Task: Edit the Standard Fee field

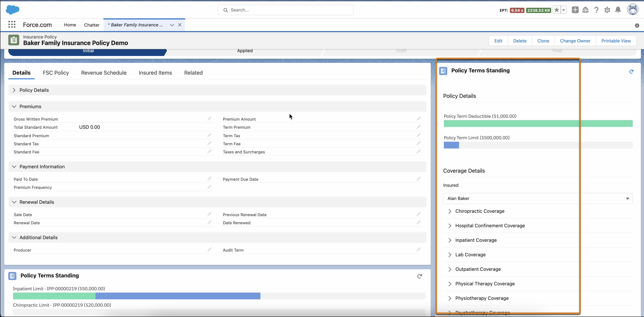Action: coord(209,151)
